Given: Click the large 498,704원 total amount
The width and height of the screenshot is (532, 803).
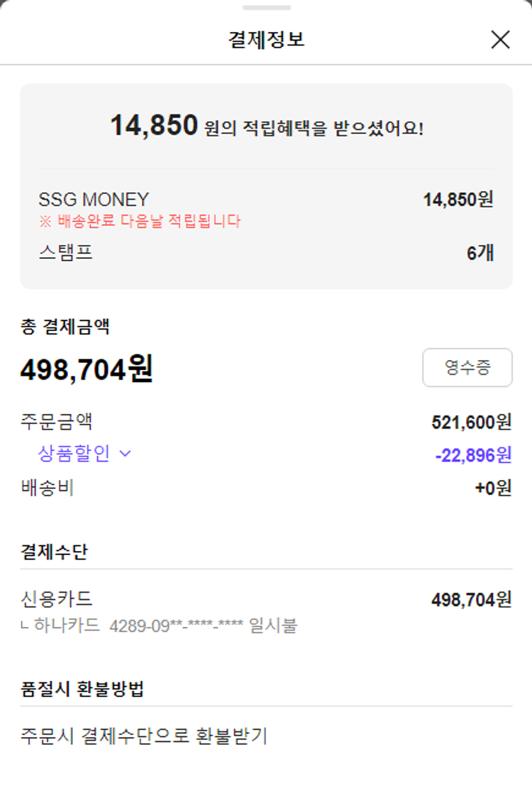Looking at the screenshot, I should [x=87, y=369].
